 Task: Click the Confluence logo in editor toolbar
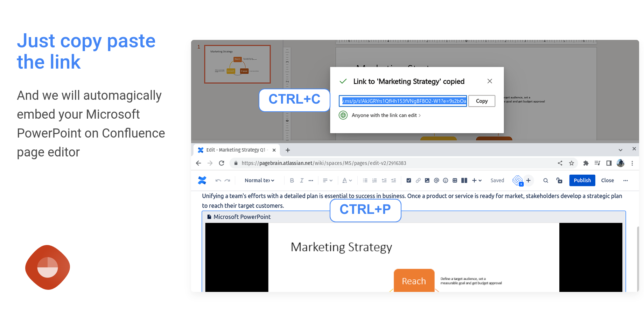(202, 180)
